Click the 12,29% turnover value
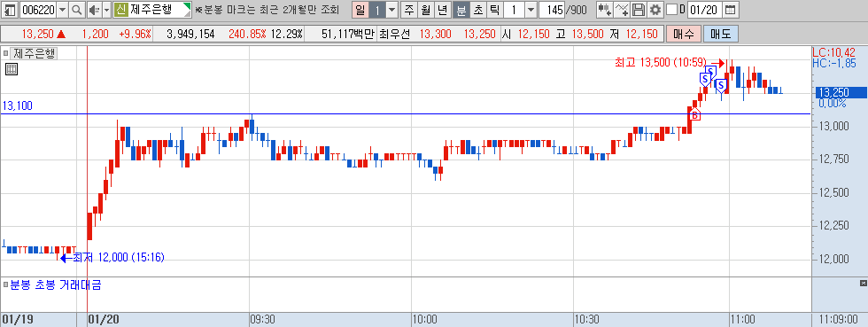The height and width of the screenshot is (327, 868). (x=287, y=34)
